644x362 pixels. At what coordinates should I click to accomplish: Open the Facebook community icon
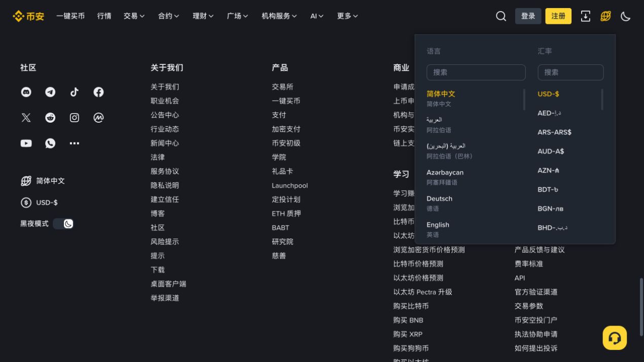(98, 92)
